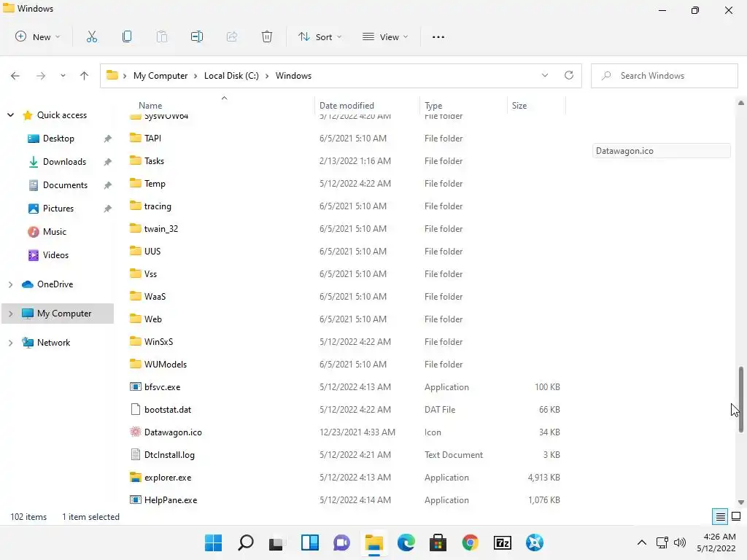Screen dimensions: 747x560
Task: Click the Rename icon in toolbar
Action: click(x=197, y=36)
